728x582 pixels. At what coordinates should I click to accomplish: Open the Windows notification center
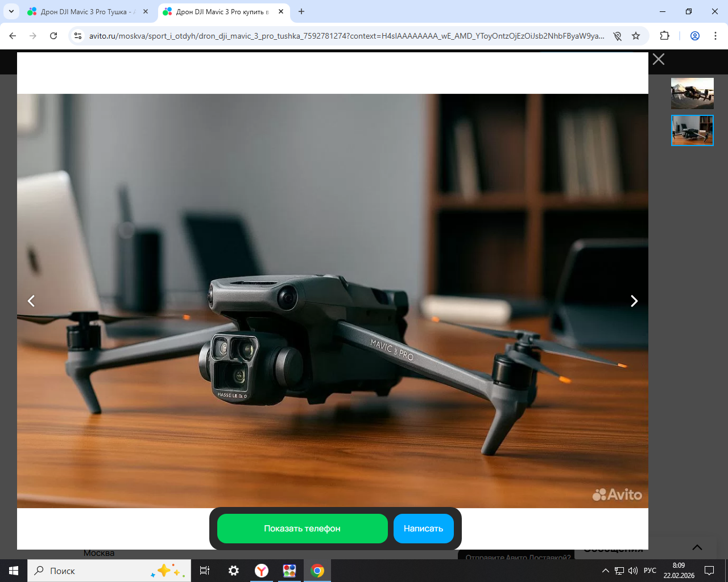[x=709, y=571]
